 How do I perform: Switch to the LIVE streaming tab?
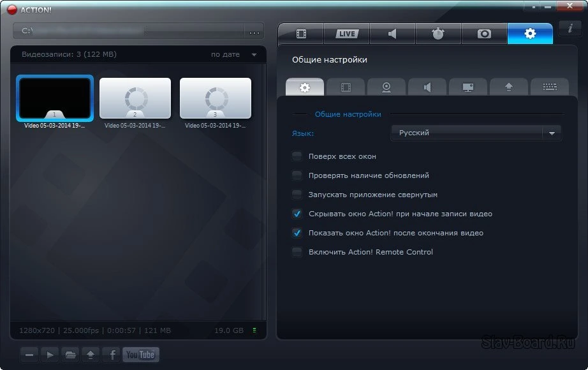point(347,34)
